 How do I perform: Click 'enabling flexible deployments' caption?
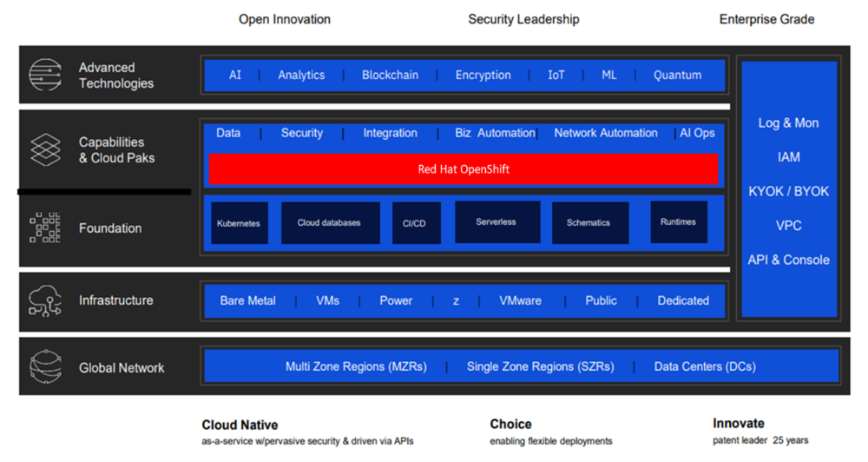click(x=551, y=441)
